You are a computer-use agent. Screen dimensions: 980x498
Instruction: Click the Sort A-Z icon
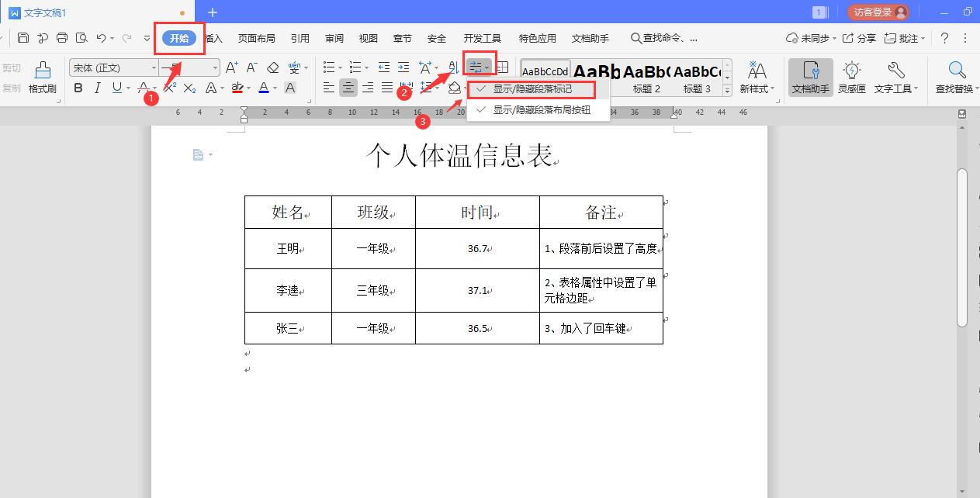click(453, 67)
